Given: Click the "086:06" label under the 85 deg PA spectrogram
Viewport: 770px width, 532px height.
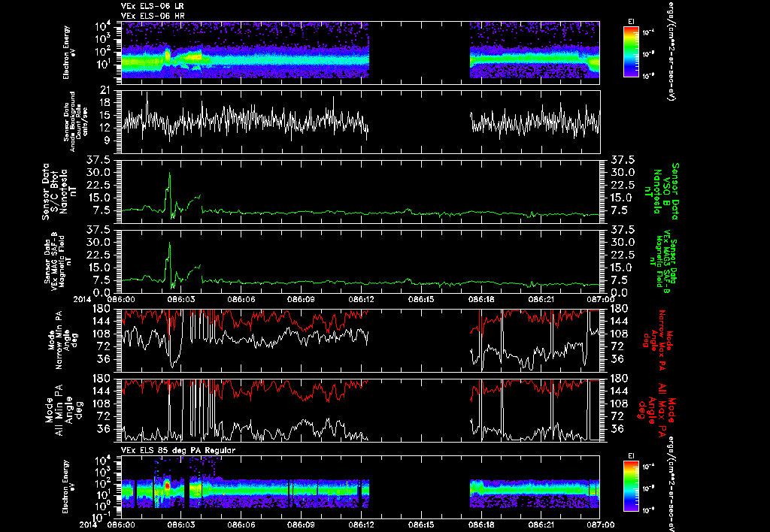Looking at the screenshot, I should click(241, 524).
